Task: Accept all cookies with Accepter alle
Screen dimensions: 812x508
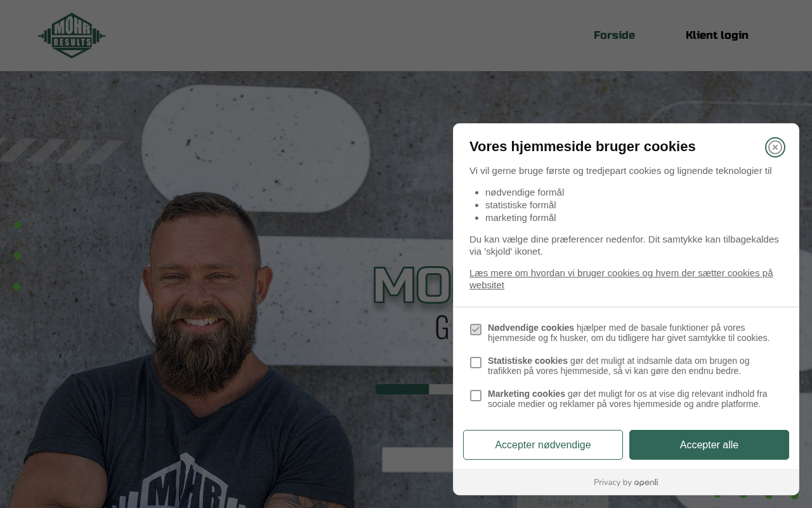Action: pyautogui.click(x=709, y=444)
